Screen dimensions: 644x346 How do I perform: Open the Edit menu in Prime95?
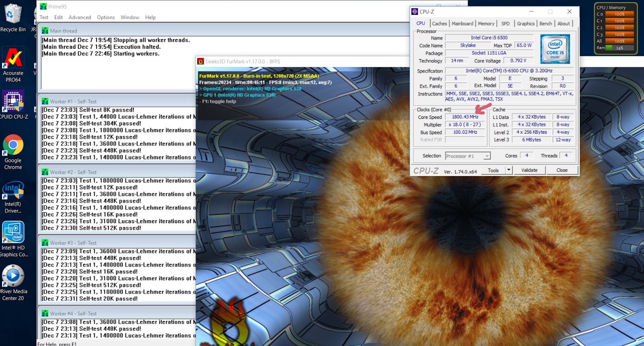click(x=58, y=17)
